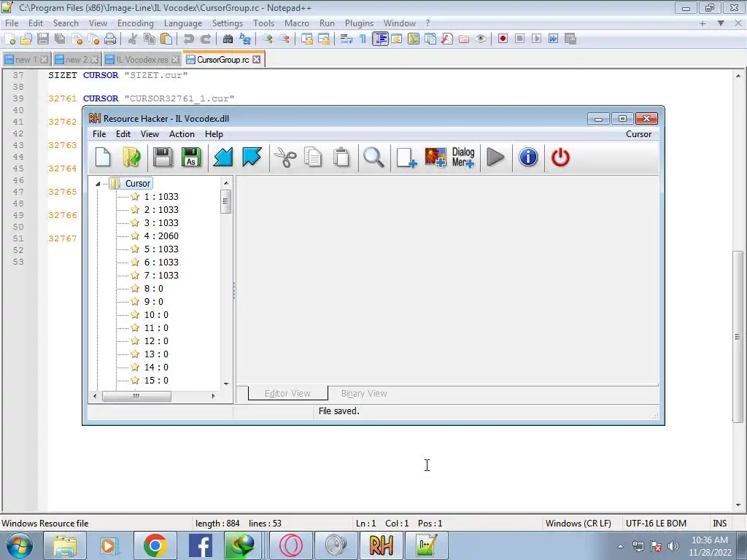Open Chrome from the taskbar

(155, 545)
